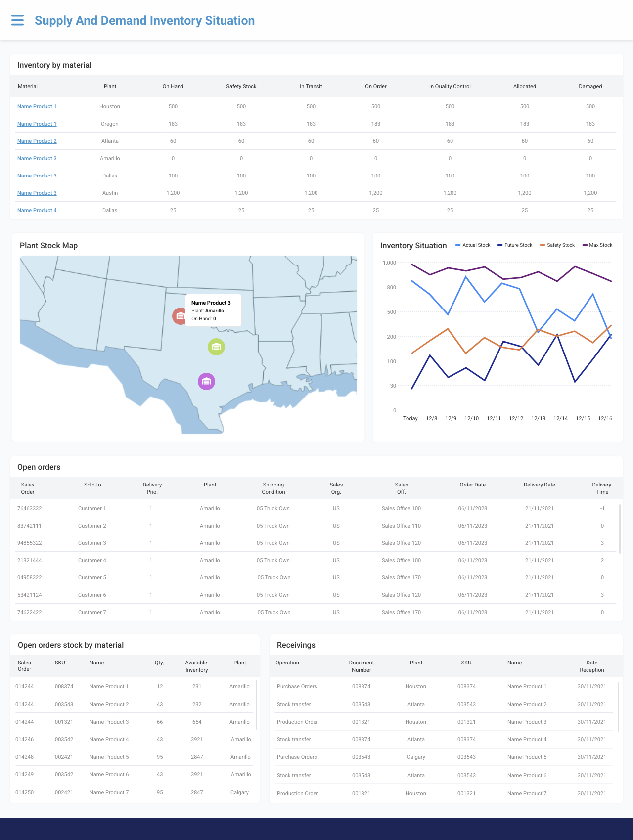This screenshot has width=633, height=840.
Task: Open the hamburger navigation menu
Action: point(17,20)
